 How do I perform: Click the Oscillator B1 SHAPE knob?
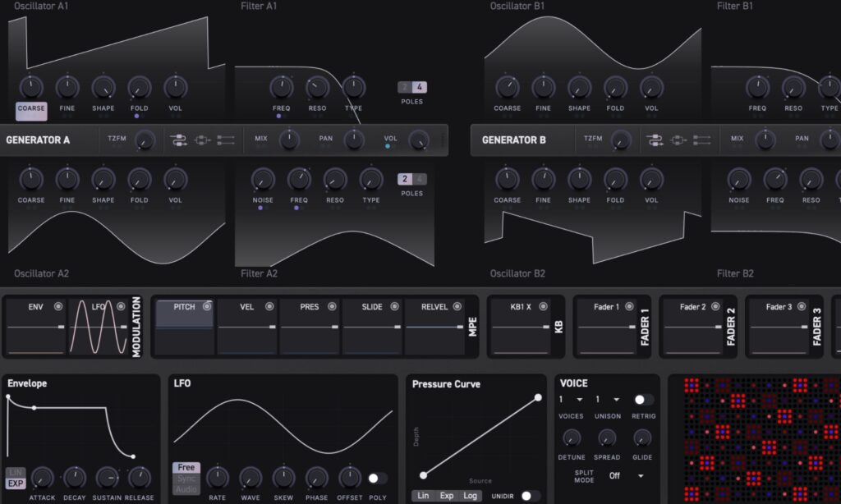point(579,87)
